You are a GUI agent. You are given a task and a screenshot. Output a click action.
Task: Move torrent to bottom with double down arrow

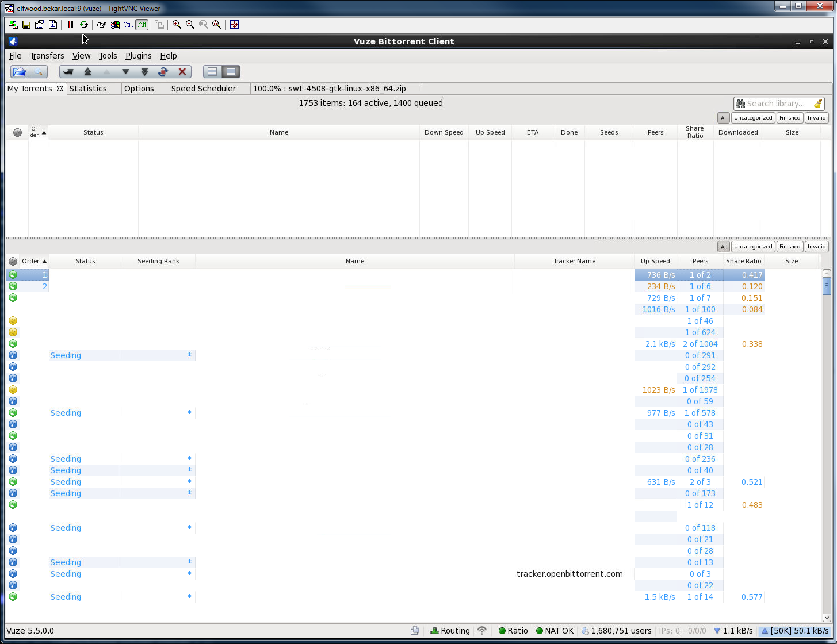point(144,72)
